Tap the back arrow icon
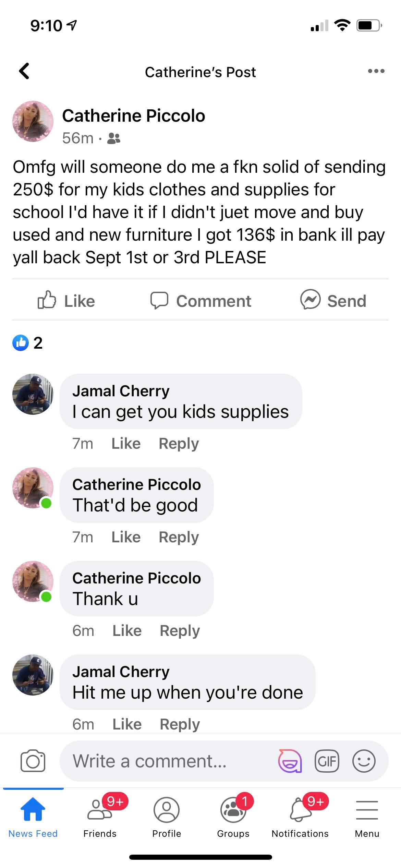The image size is (401, 868). pos(24,71)
